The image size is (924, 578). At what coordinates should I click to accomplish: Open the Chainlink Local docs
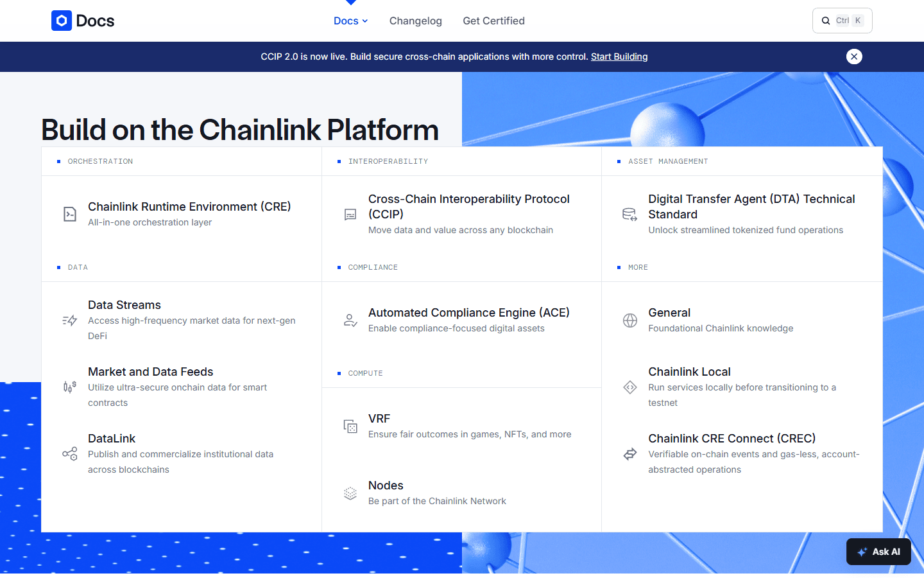[x=689, y=372]
